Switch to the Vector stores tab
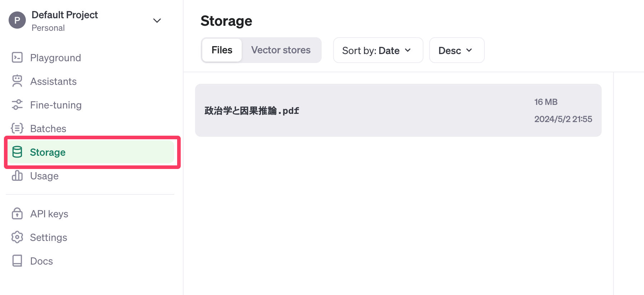 (281, 50)
